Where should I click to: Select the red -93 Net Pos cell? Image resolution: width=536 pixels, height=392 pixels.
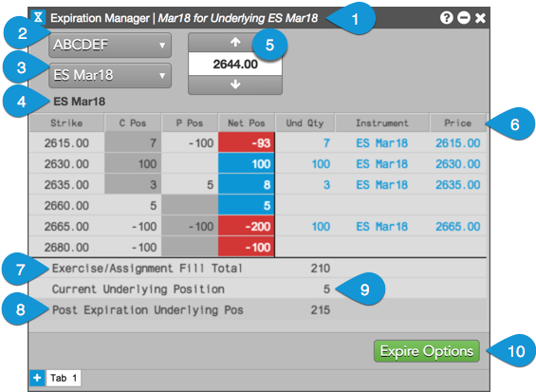coord(246,142)
